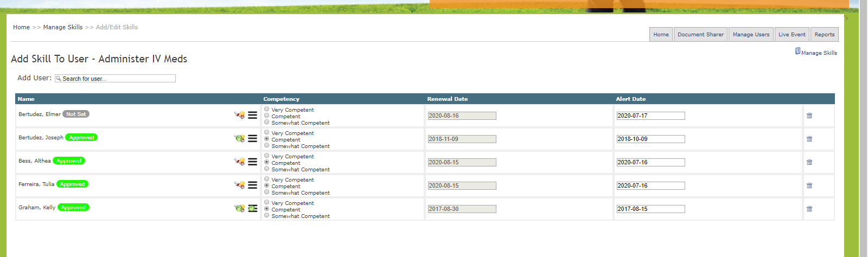
Task: Expand the list menu for Althea Bess
Action: pyautogui.click(x=253, y=162)
